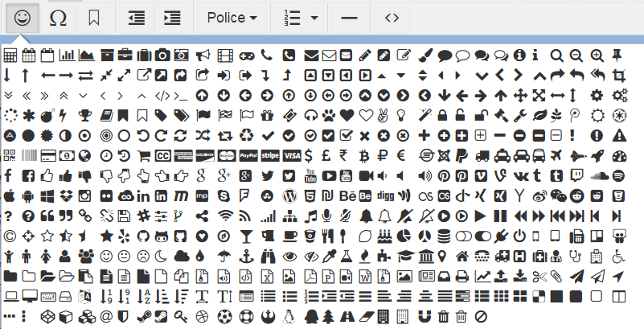This screenshot has height=329, width=644.
Task: Insert the ban circle icon
Action: [x=481, y=317]
